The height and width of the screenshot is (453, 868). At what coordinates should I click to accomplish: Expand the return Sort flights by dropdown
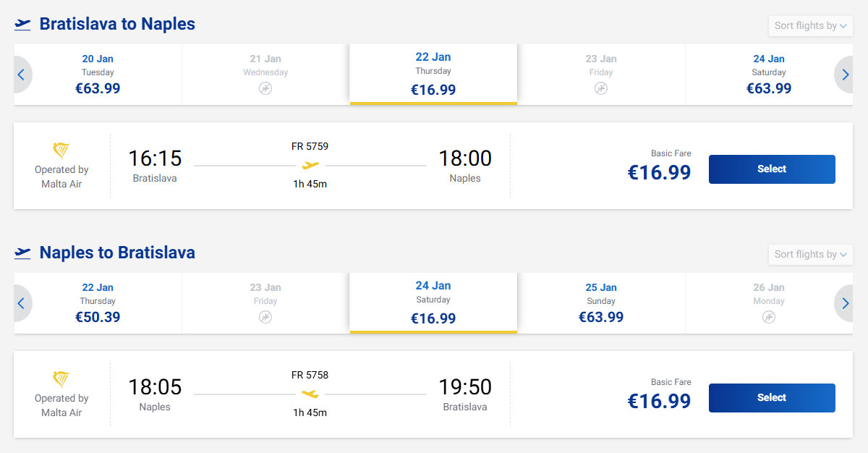(x=810, y=255)
